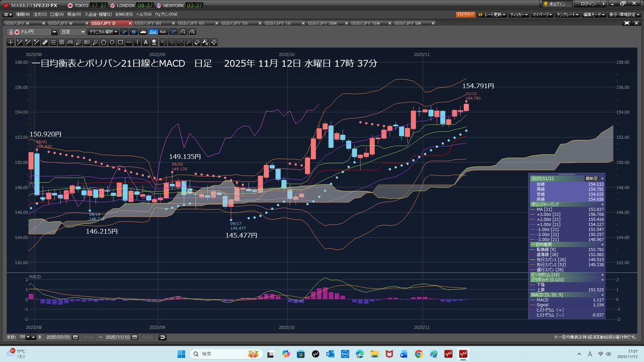644x362 pixels.
Task: Open the 注文(O) menu
Action: (x=40, y=14)
